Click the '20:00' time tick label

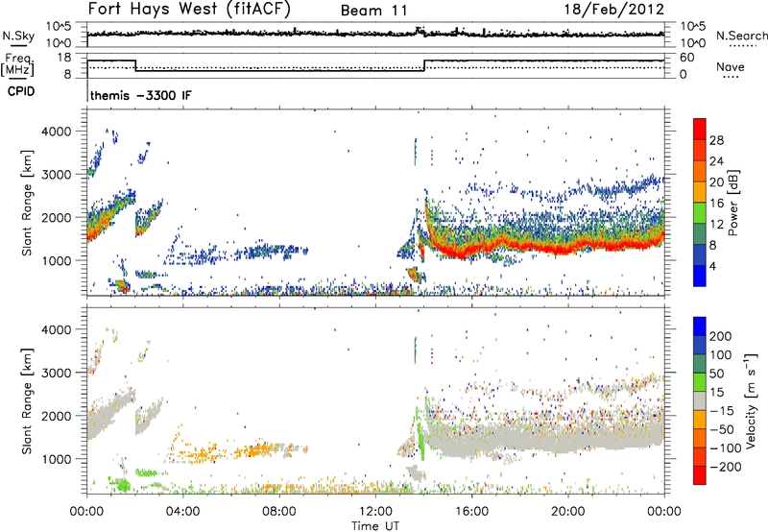567,512
